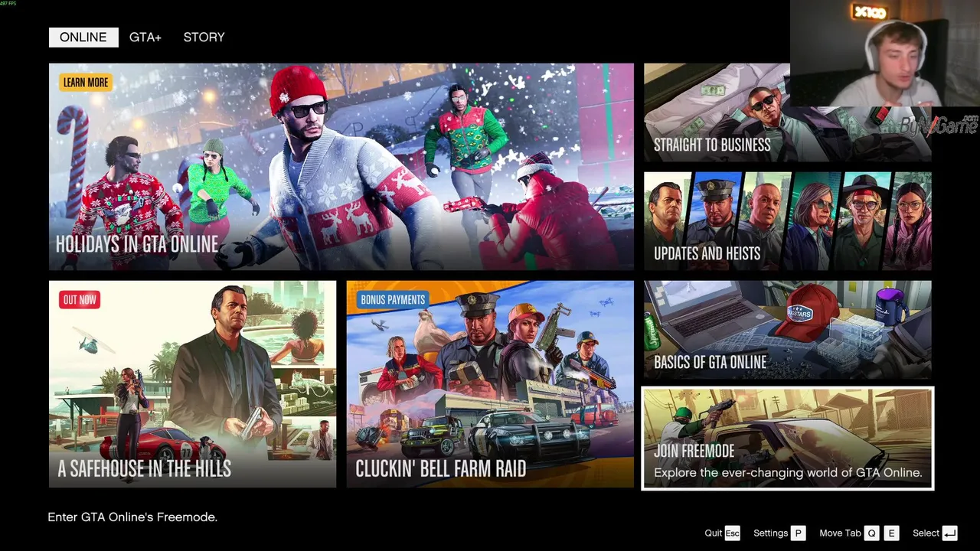Click the LEARN MORE badge
This screenshot has height=551, width=980.
[x=86, y=83]
